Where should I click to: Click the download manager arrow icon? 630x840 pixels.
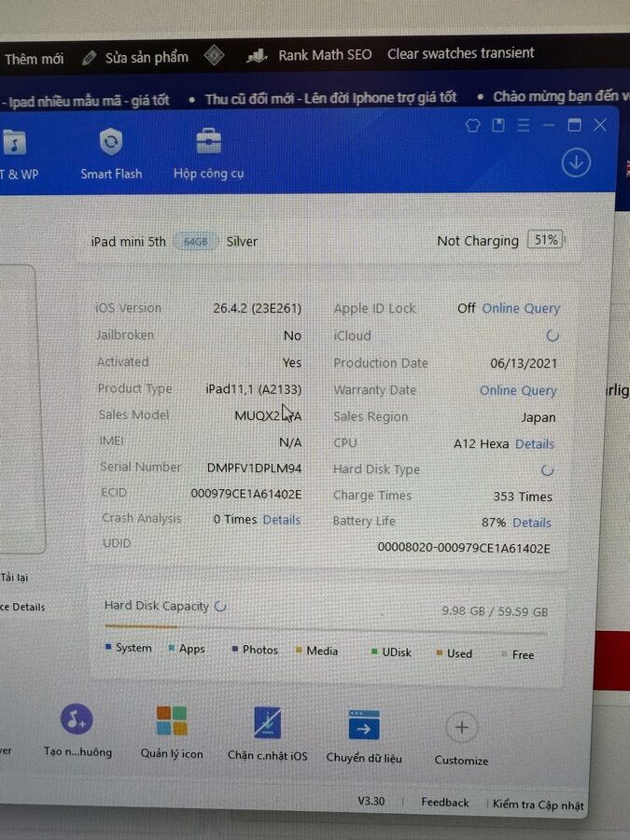tap(576, 162)
